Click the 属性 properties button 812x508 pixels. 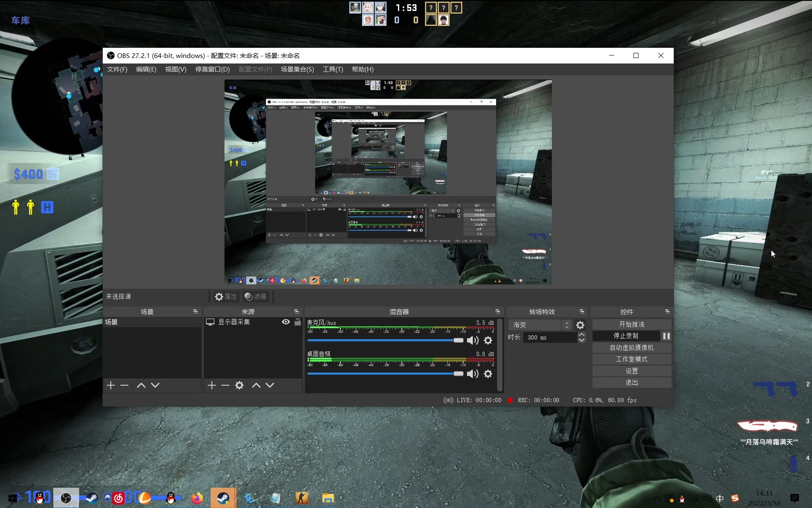[226, 297]
